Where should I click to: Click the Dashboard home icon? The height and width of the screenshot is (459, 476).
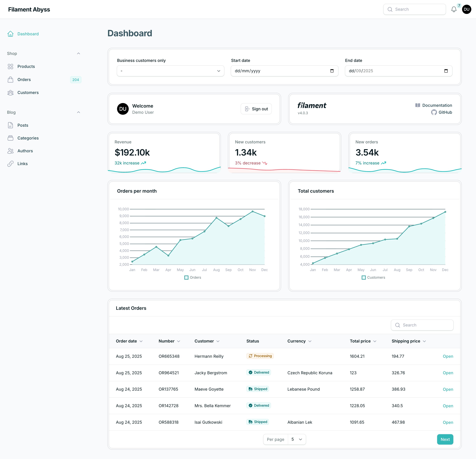point(10,34)
